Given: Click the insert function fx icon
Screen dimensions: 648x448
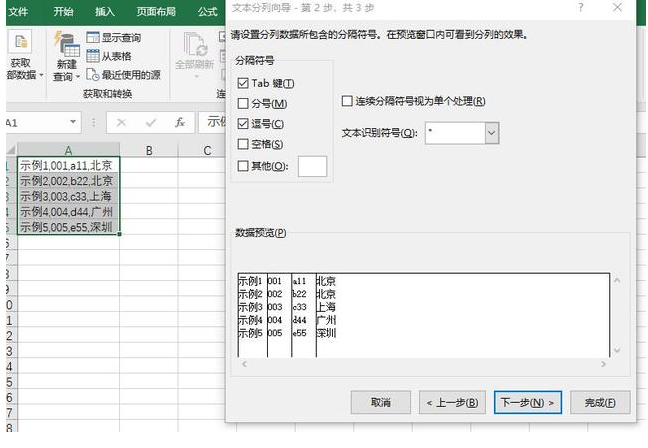Looking at the screenshot, I should tap(180, 123).
